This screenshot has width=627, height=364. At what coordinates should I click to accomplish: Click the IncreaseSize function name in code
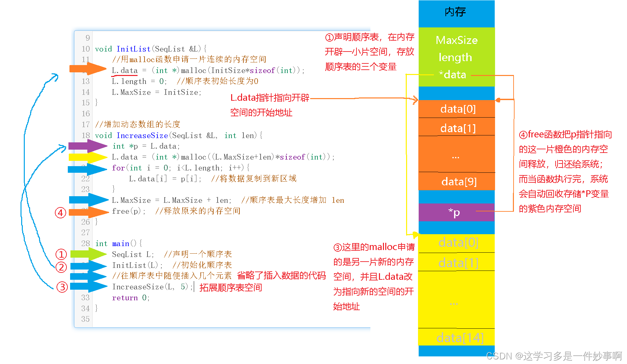pos(142,135)
